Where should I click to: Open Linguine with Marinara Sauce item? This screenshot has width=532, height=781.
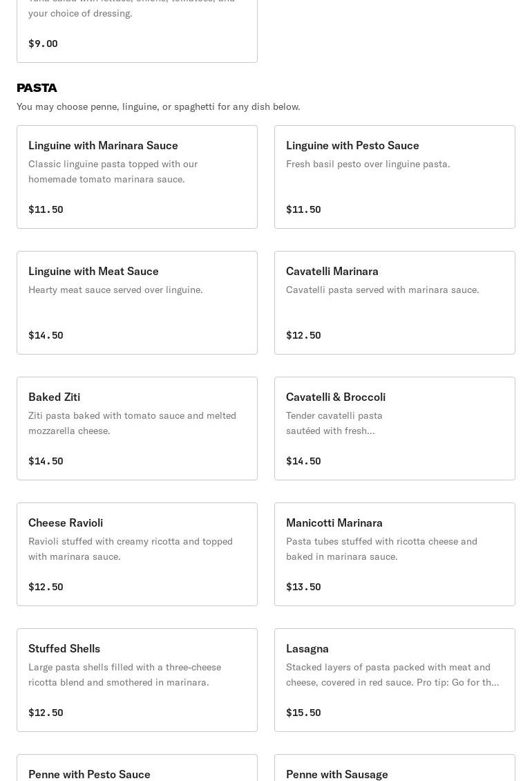(137, 177)
